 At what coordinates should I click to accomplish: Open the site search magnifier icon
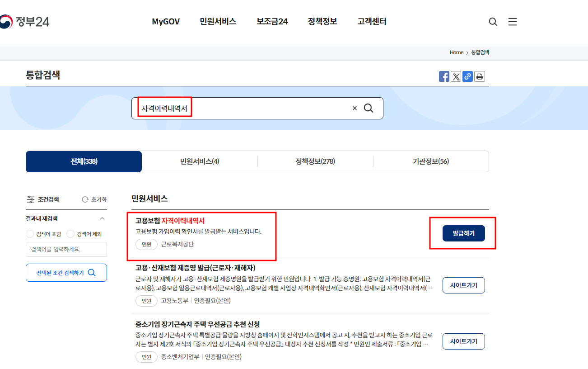[x=492, y=21]
